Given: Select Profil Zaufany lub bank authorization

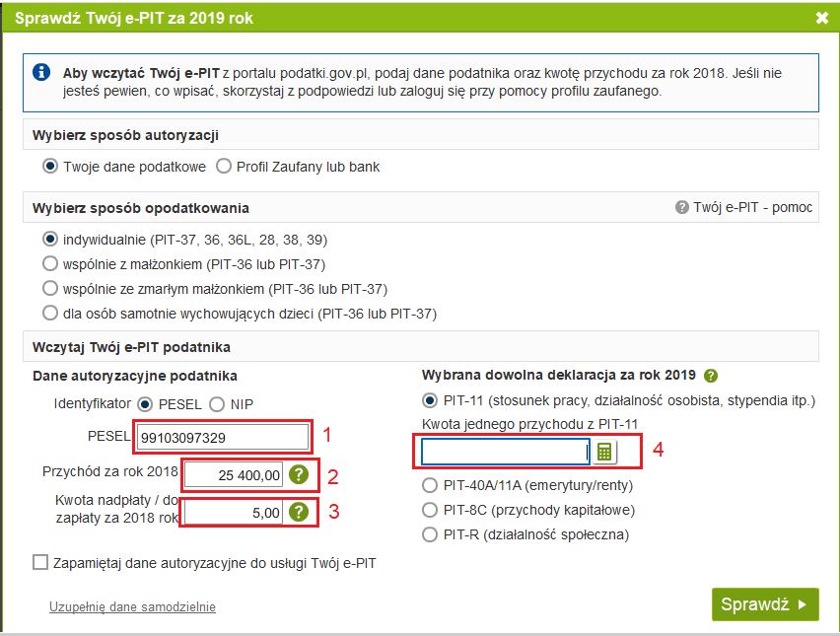Looking at the screenshot, I should 224,167.
